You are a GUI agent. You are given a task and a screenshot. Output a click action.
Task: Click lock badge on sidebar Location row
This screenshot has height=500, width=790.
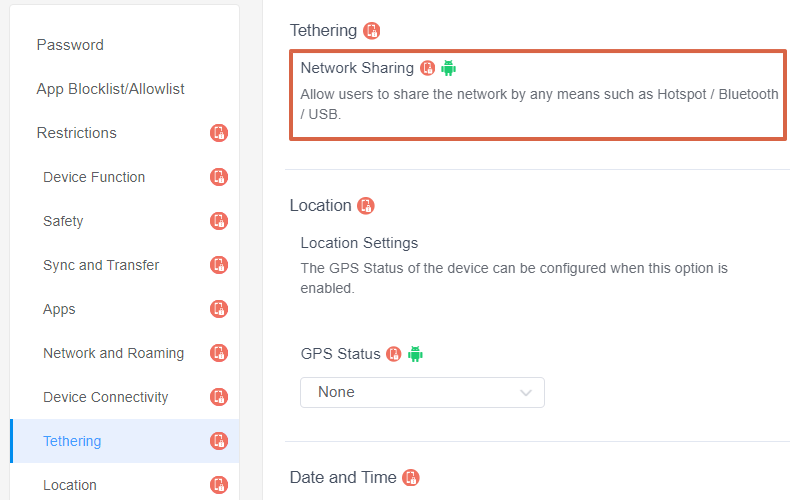(219, 485)
